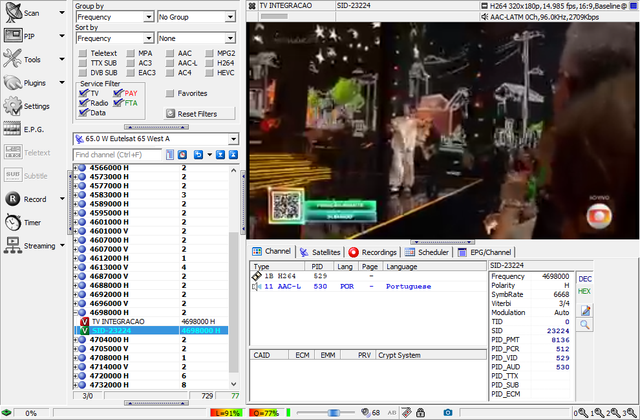This screenshot has width=640, height=420.
Task: Click the blue undo arrow icon above channel list
Action: pyautogui.click(x=198, y=155)
